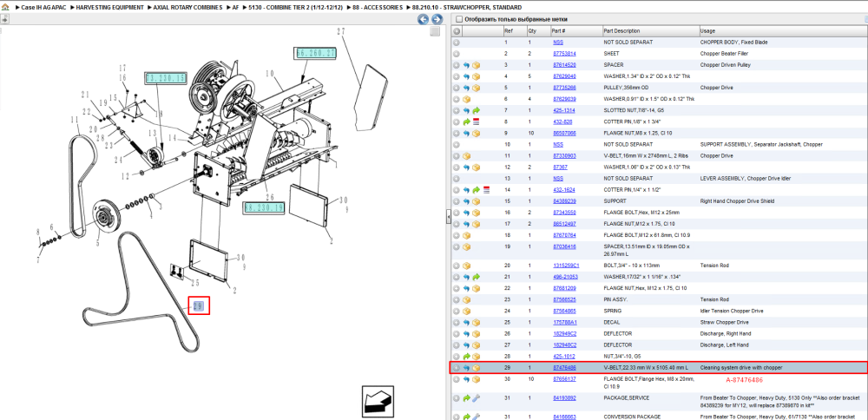Click plus icon for BOLT 1315259C1 row
The image size is (868, 420).
(457, 266)
